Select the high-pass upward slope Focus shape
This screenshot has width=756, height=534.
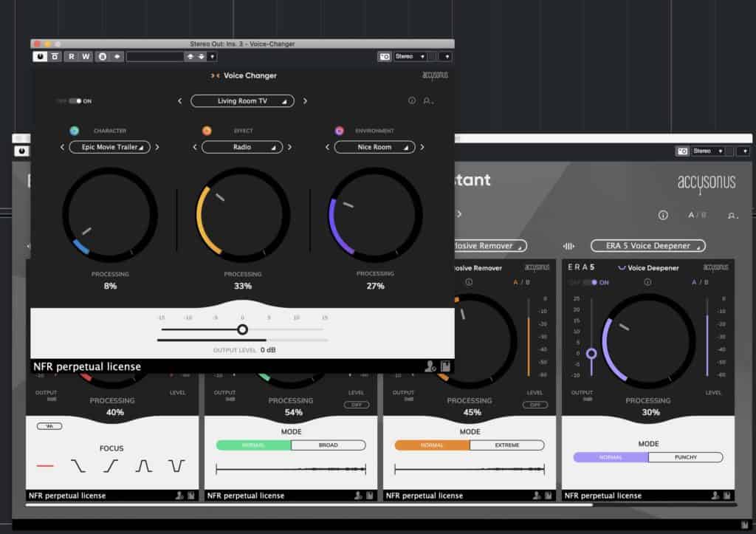[111, 465]
